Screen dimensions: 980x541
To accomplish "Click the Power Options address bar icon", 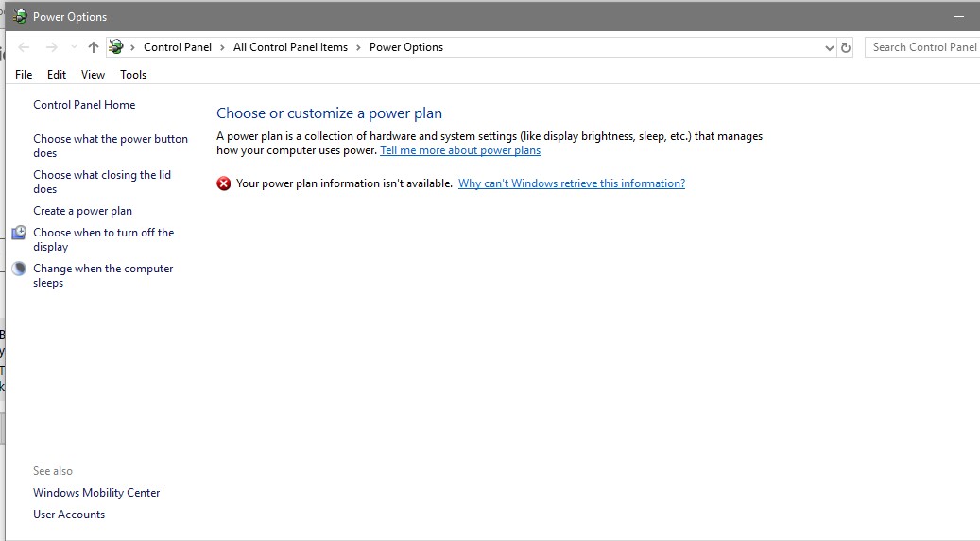I will coord(116,47).
